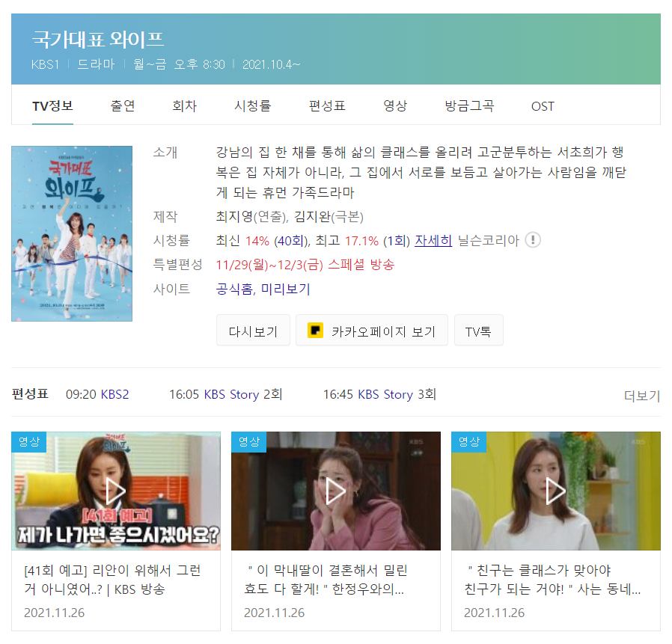Open the 시청률 tab
The width and height of the screenshot is (672, 644).
(253, 105)
